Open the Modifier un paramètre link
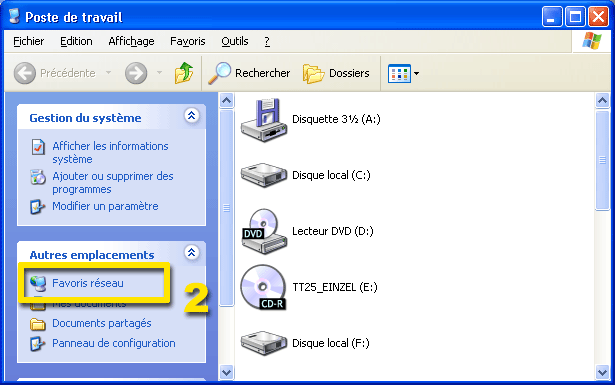The height and width of the screenshot is (385, 615). click(x=105, y=206)
